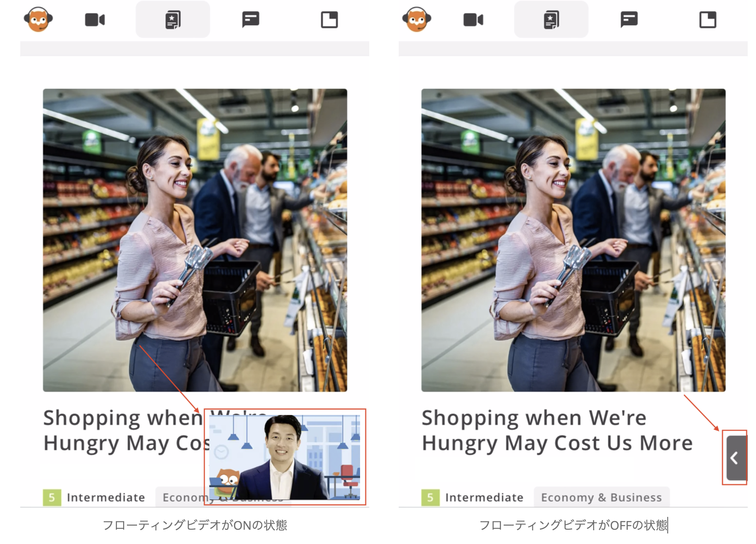Click the owl logo in left screenshot

[38, 20]
